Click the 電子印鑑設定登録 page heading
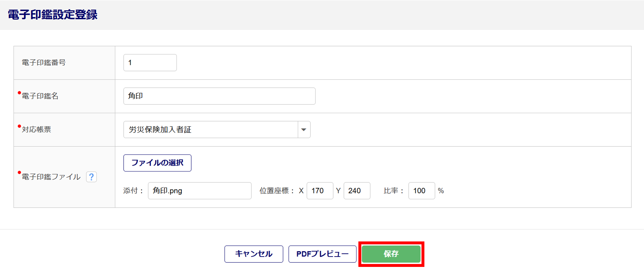Screen dimensions: 644x274 point(52,15)
